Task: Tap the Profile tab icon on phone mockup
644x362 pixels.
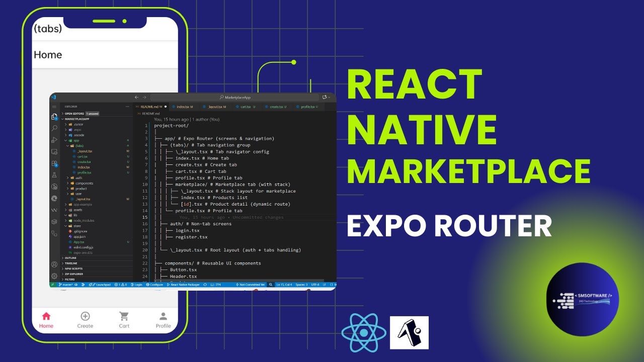Action: [163, 316]
